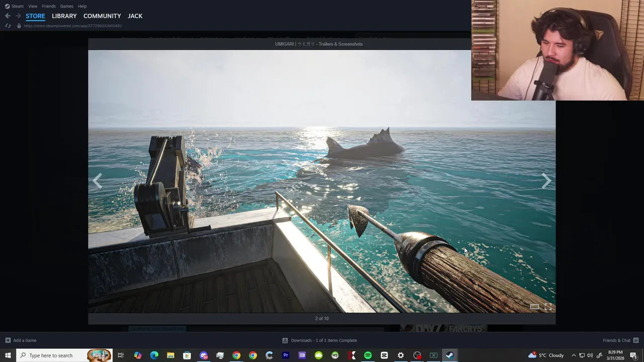
Task: Show the next screenshot with right arrow
Action: click(x=546, y=181)
